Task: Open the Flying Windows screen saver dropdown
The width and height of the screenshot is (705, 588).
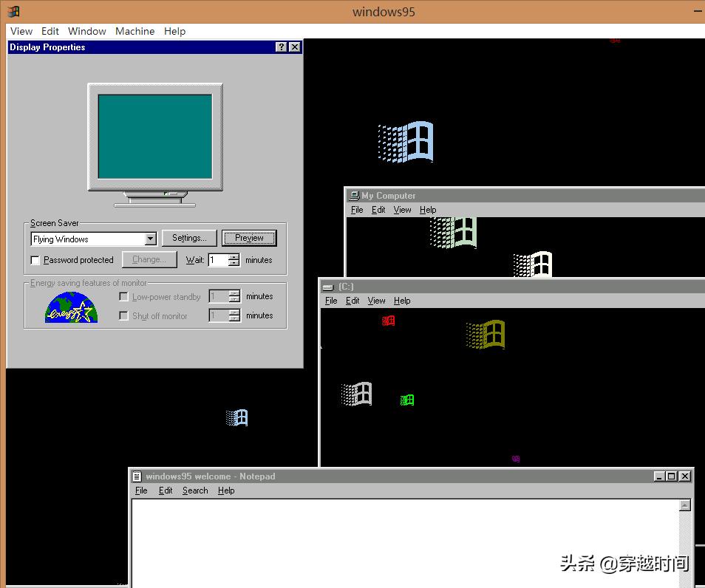Action: [150, 238]
